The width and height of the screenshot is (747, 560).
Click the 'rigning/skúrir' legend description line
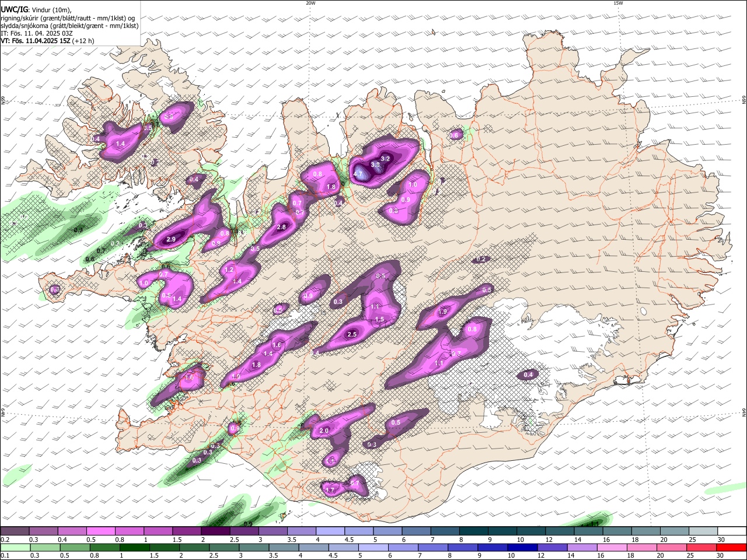tap(68, 18)
